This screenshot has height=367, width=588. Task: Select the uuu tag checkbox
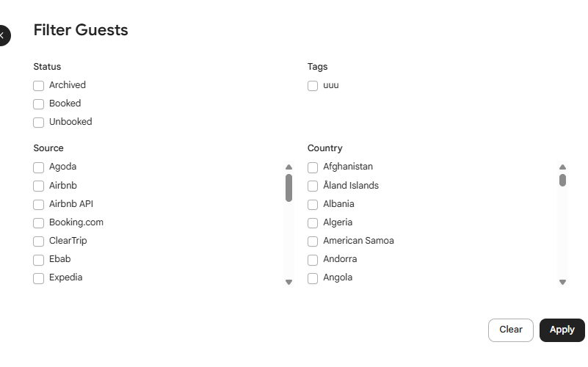coord(313,86)
